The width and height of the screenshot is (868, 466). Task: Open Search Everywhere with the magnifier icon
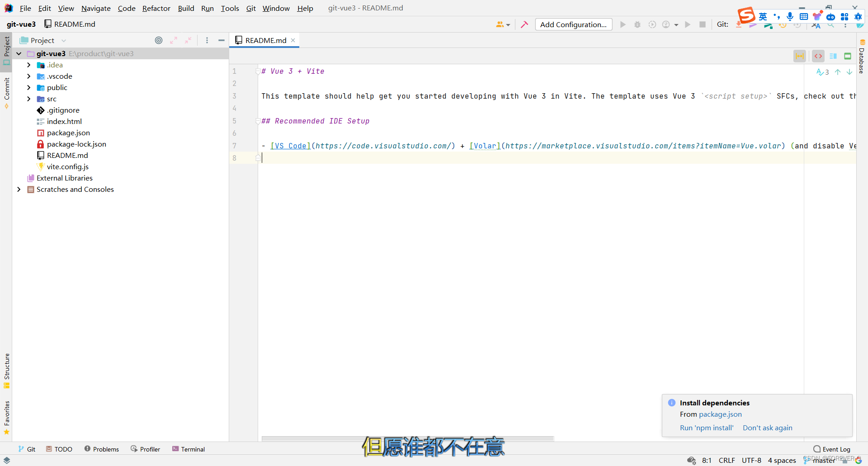click(x=831, y=26)
